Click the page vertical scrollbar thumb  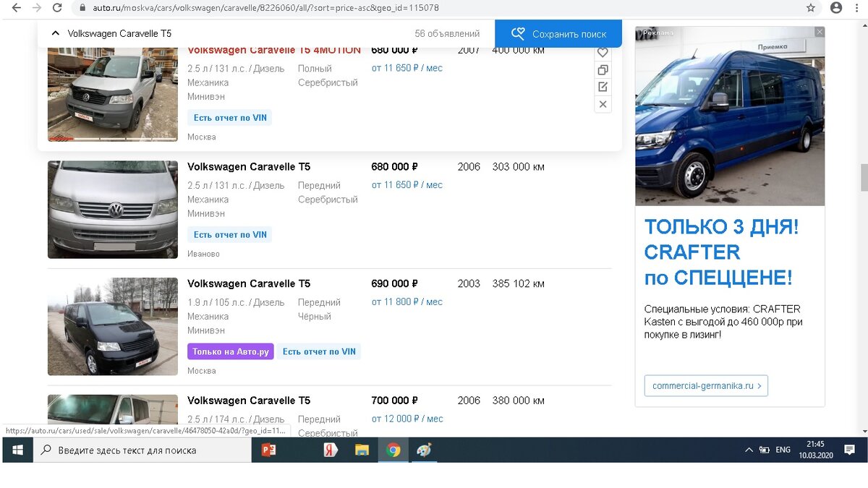(x=864, y=177)
